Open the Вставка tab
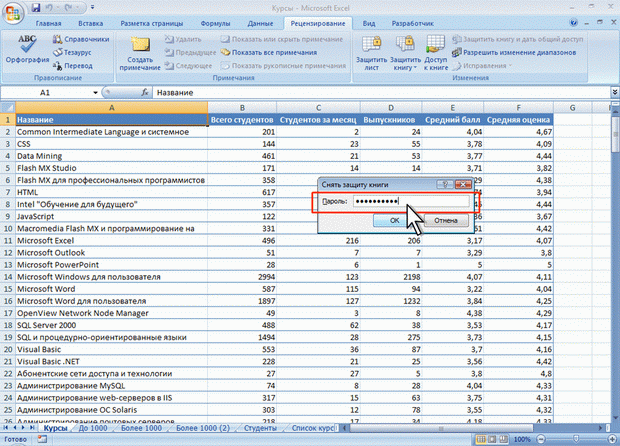Screen dimensions: 620x446 pos(91,23)
